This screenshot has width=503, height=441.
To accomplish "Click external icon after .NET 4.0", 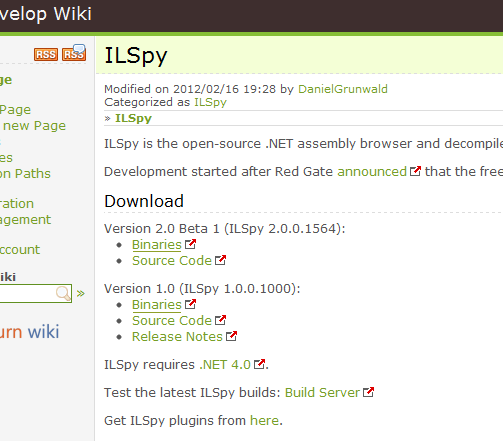I will pyautogui.click(x=259, y=364).
